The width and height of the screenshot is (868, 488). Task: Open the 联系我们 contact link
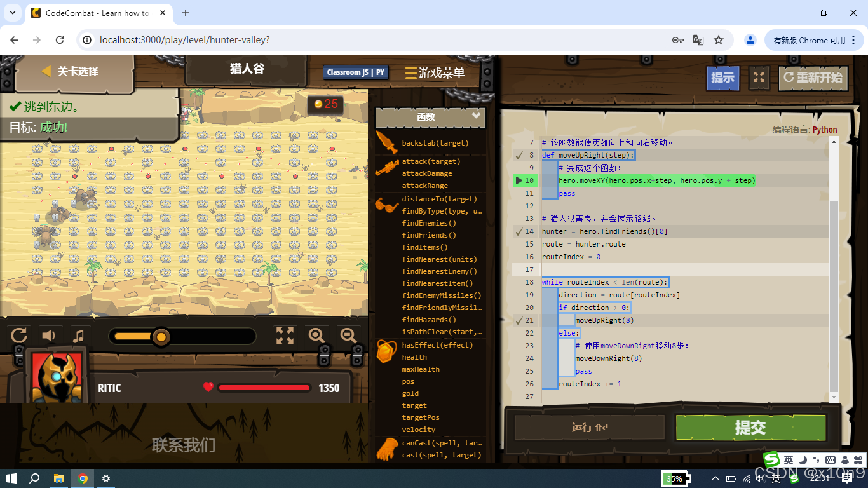(184, 445)
